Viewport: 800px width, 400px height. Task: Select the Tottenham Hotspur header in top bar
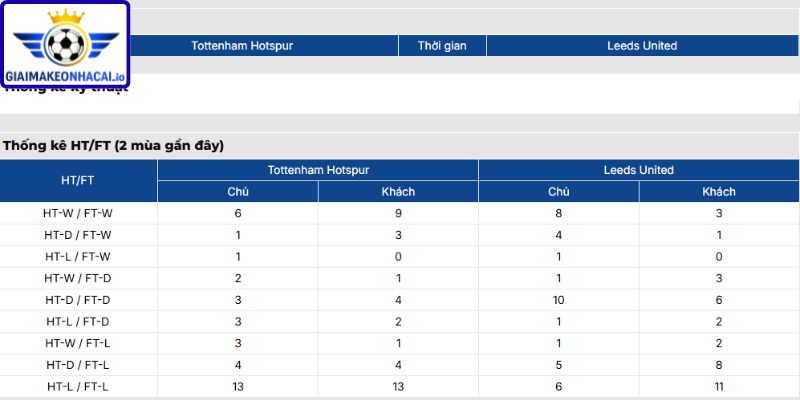(x=242, y=45)
